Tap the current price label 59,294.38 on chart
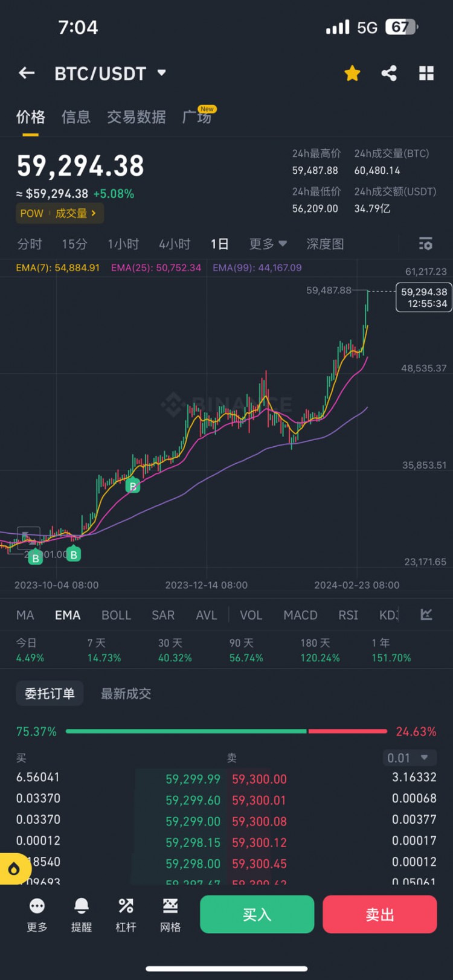 424,297
